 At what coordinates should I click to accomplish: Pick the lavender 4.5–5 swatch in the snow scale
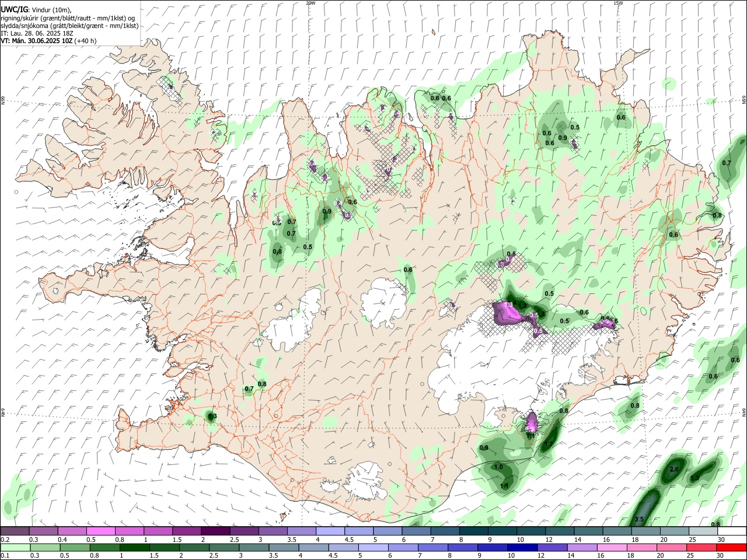coord(359,531)
